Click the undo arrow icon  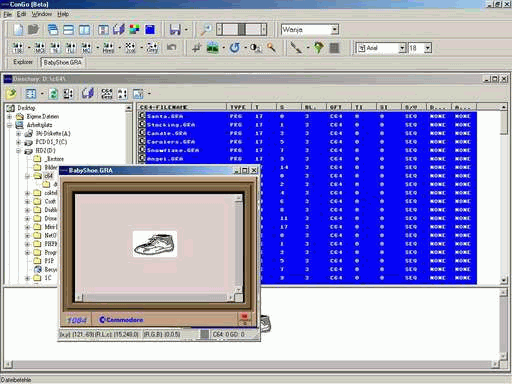tap(171, 48)
